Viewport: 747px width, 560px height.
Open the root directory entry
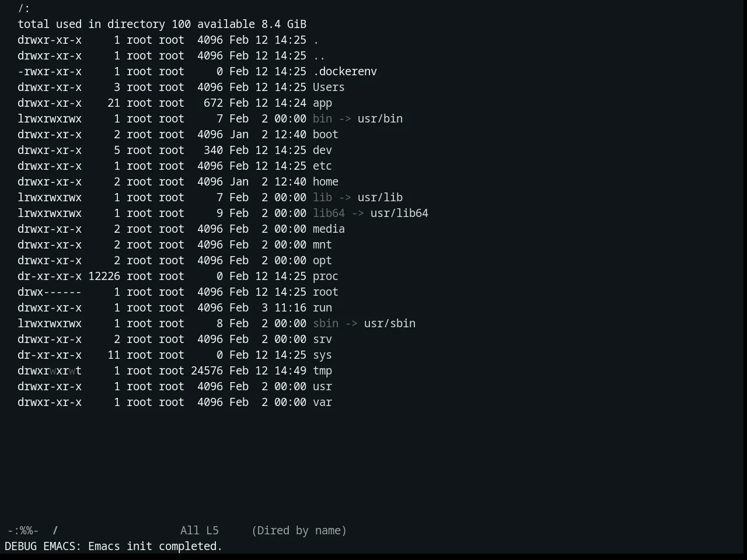pos(326,292)
